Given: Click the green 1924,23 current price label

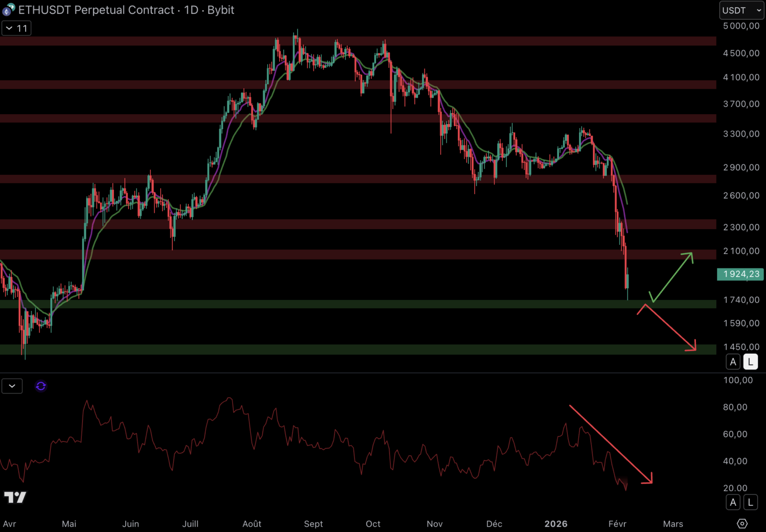Looking at the screenshot, I should click(x=740, y=274).
